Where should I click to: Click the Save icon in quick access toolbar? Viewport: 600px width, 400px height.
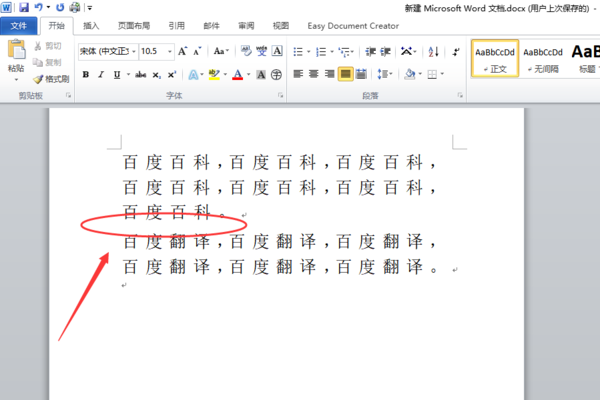coord(24,7)
